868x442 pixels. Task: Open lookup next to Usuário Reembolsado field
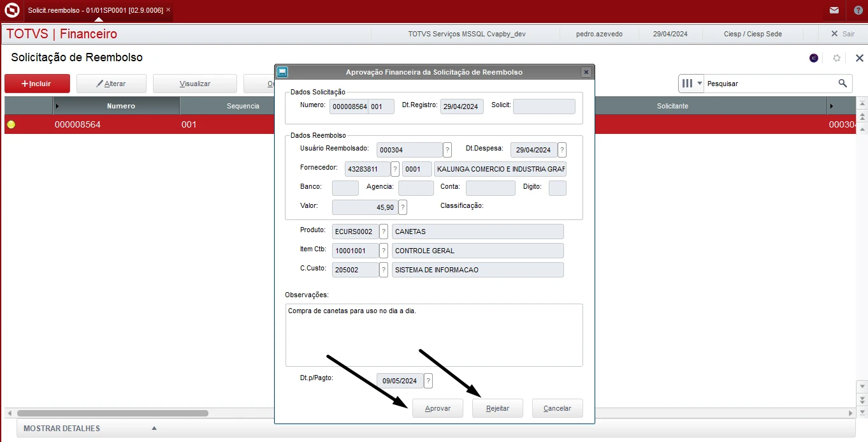click(447, 150)
